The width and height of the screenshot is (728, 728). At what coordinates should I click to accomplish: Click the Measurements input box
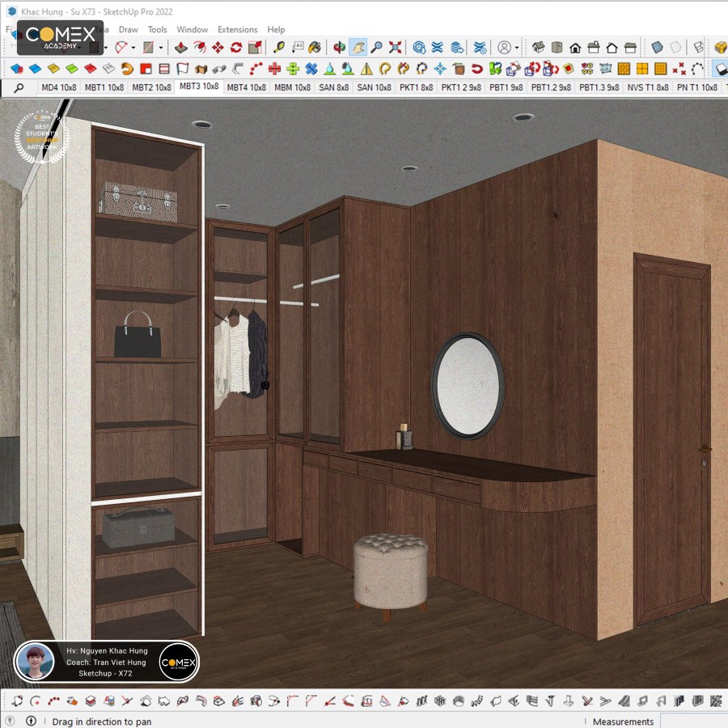tap(694, 721)
